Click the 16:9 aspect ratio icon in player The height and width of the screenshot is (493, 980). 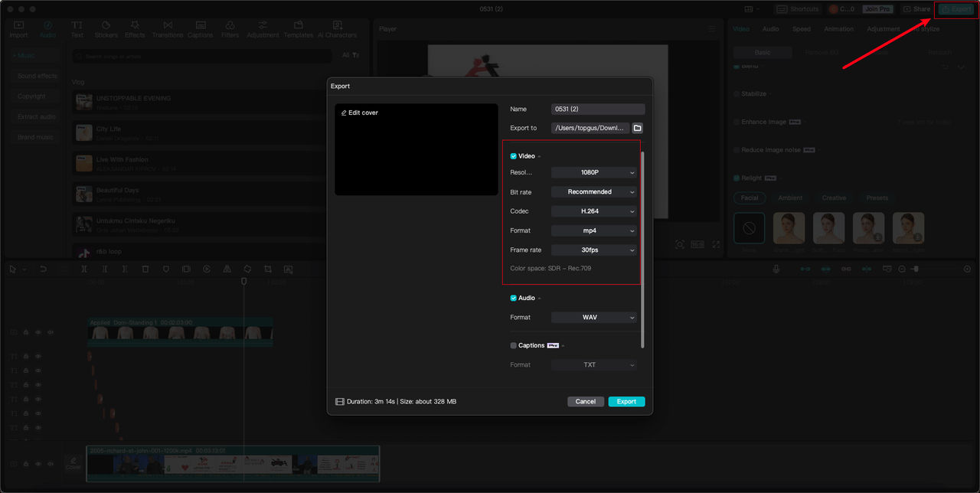point(697,244)
